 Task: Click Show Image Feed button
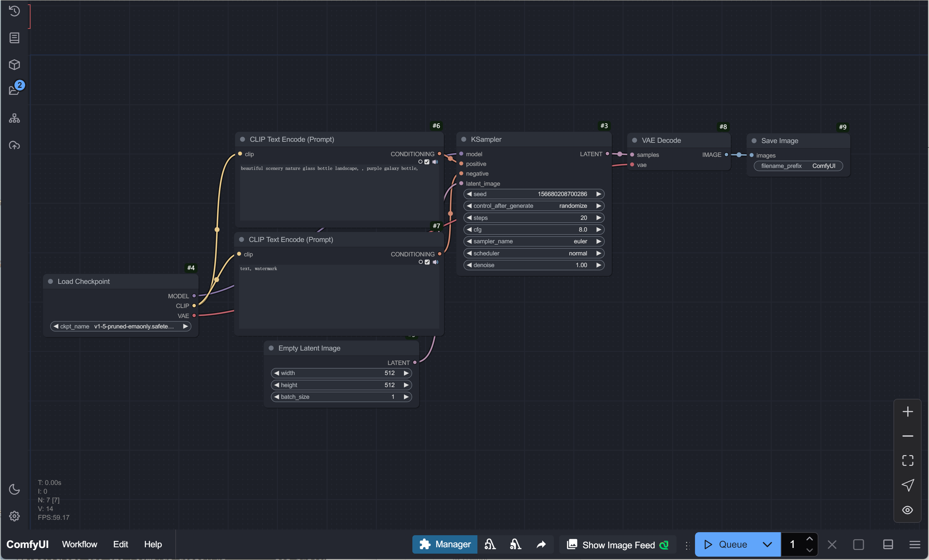618,545
